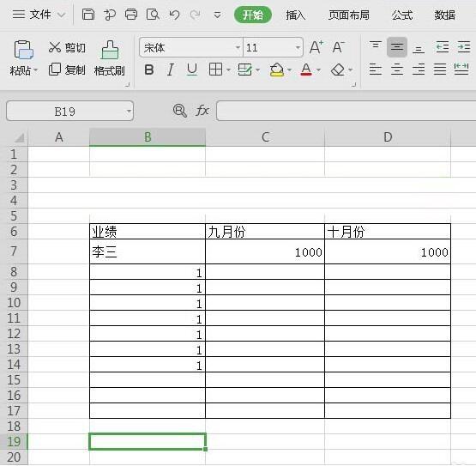
Task: Decrease font size with A- icon
Action: pyautogui.click(x=338, y=47)
